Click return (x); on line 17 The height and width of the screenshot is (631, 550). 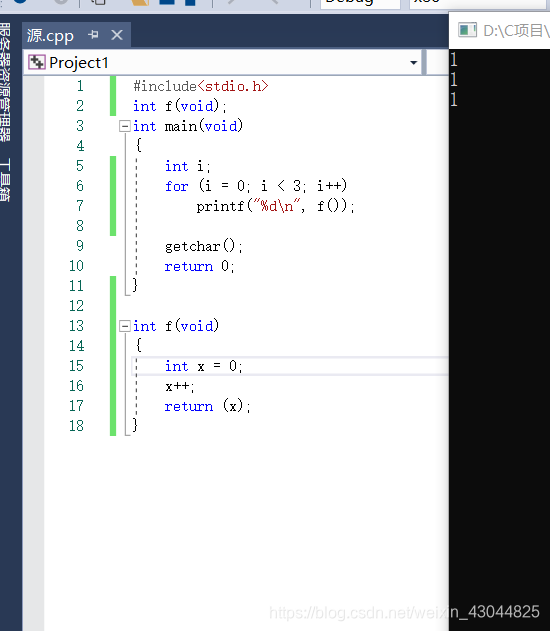point(208,406)
